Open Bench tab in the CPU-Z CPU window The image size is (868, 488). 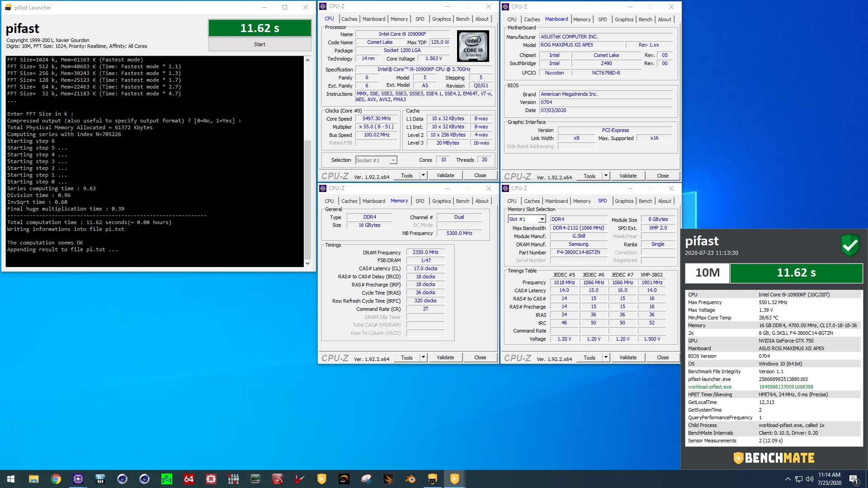[462, 19]
